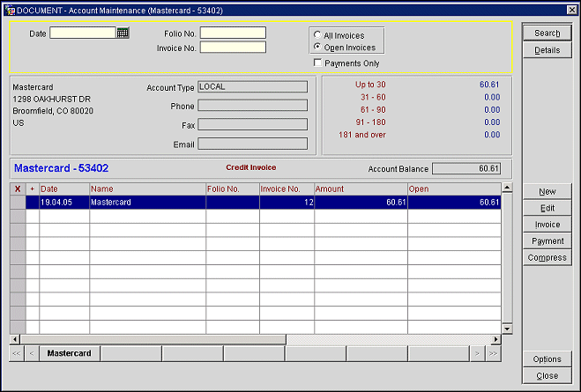This screenshot has height=392, width=581.
Task: Go to first tab with double-left arrow
Action: [x=16, y=353]
